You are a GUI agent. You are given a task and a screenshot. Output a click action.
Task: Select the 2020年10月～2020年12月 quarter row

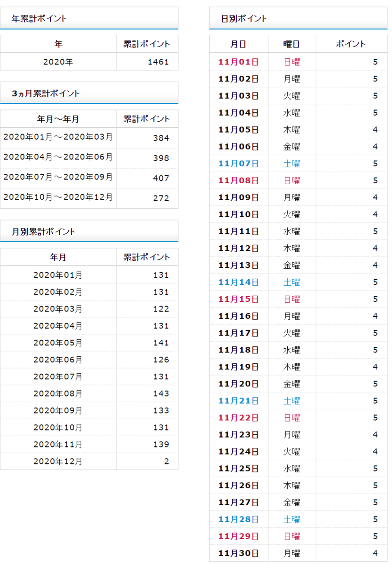[57, 197]
